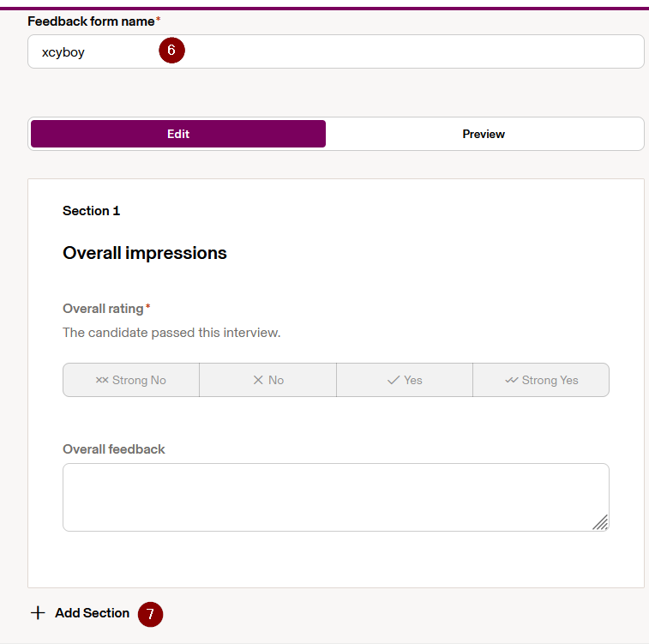Click the double-check icon on Strong Yes
The height and width of the screenshot is (644, 649).
click(512, 380)
